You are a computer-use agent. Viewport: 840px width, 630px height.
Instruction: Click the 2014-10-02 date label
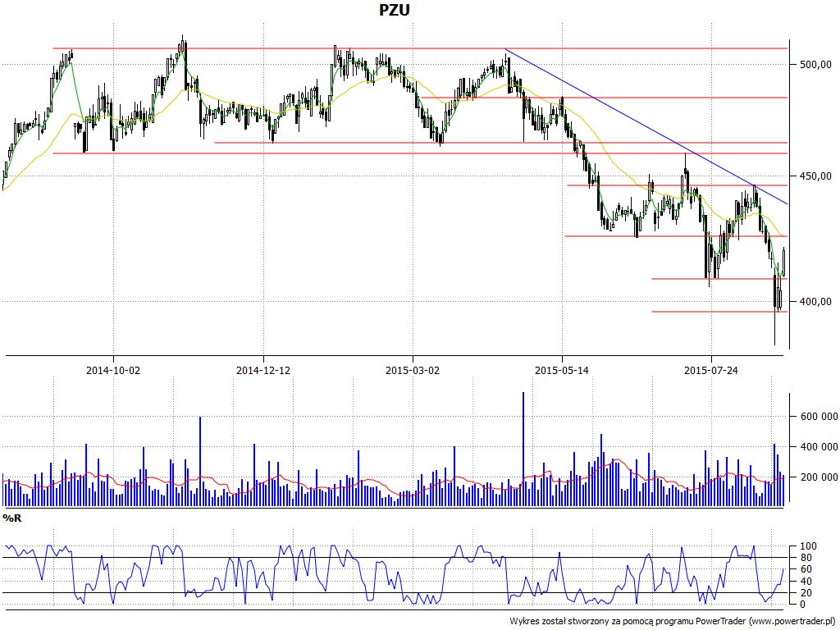click(113, 370)
